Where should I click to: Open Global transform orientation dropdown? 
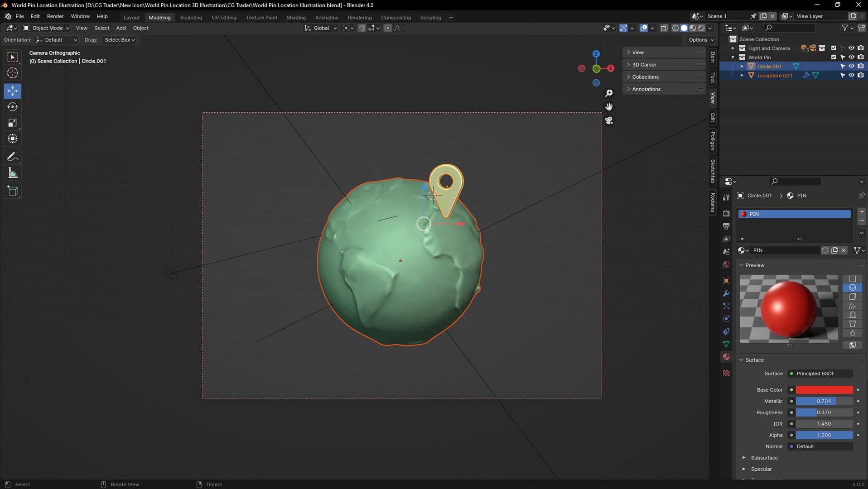(x=321, y=28)
